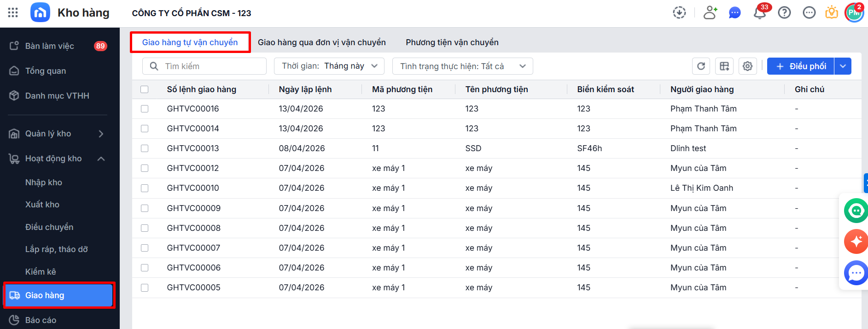Screen dimensions: 868x329
Task: Click the column layout icon
Action: (x=724, y=66)
